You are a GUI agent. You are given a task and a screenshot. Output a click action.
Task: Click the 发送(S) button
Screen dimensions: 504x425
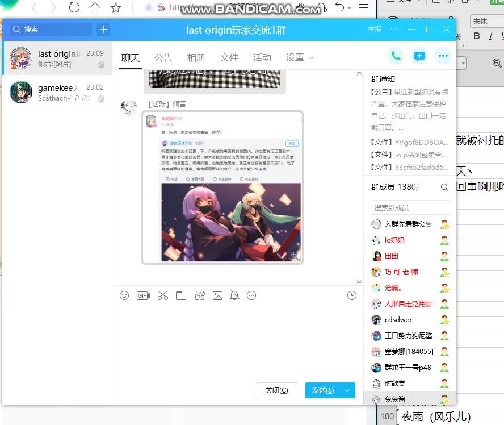(x=324, y=390)
